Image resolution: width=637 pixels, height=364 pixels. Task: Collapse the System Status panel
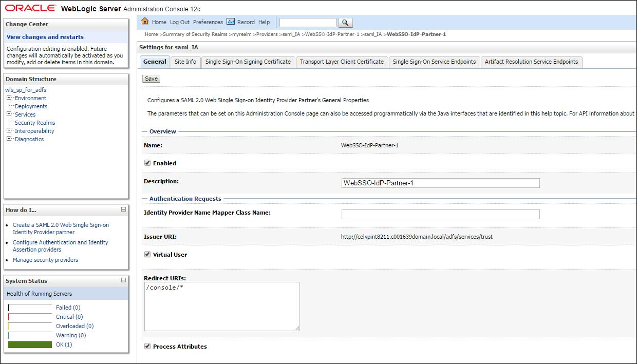pyautogui.click(x=123, y=280)
